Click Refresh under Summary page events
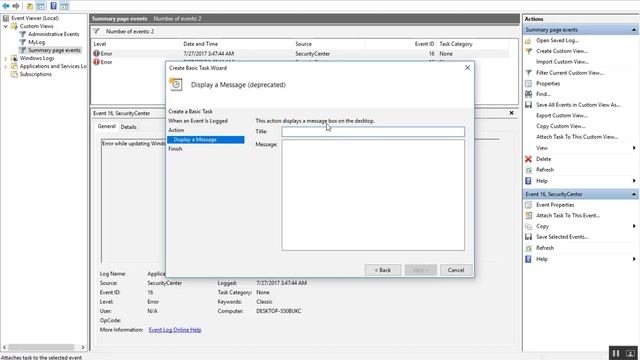Screen dimensions: 640x360 click(545, 169)
